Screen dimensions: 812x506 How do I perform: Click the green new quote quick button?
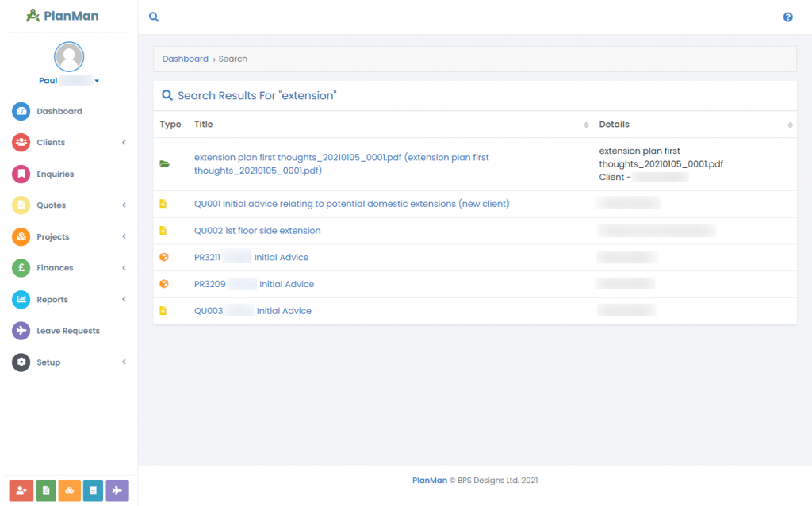click(45, 490)
